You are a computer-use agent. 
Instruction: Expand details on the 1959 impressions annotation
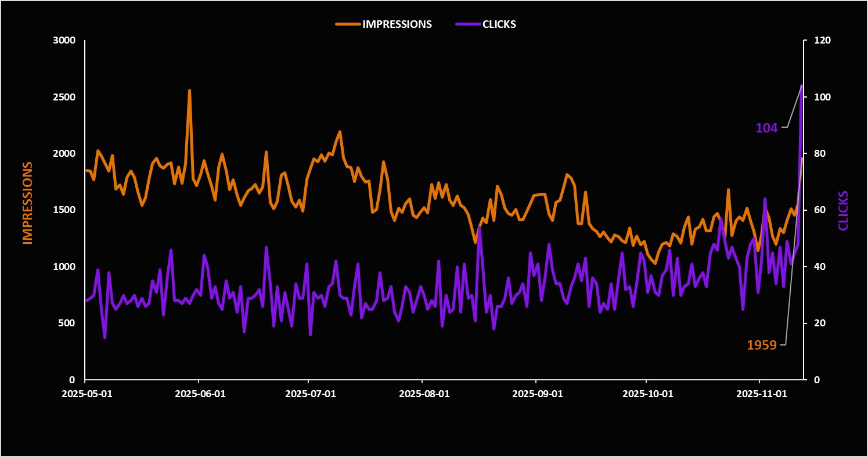point(762,345)
